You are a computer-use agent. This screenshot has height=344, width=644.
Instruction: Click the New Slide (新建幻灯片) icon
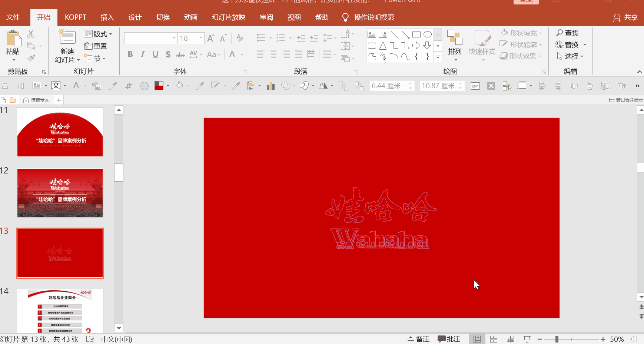point(67,37)
